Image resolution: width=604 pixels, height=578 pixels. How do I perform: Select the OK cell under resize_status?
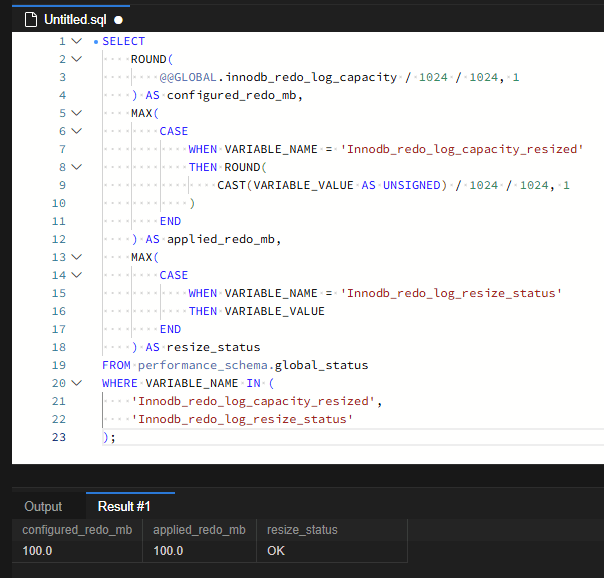(x=332, y=551)
